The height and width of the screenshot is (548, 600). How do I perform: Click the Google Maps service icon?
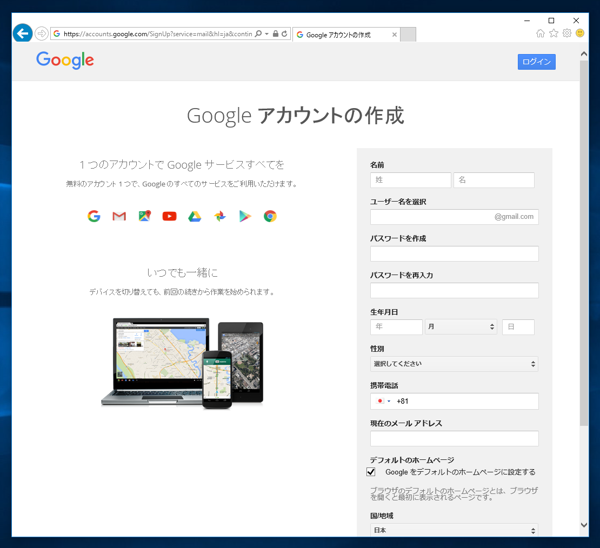tap(144, 216)
